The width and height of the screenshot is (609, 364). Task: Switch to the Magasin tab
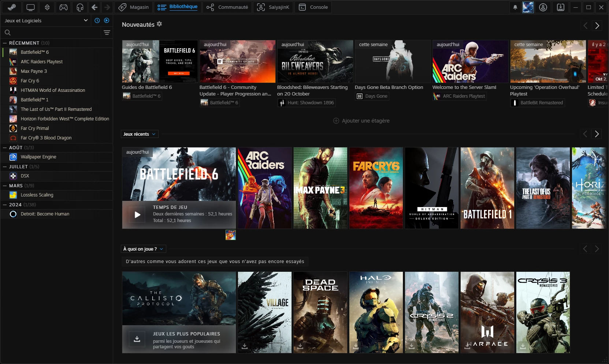click(134, 7)
